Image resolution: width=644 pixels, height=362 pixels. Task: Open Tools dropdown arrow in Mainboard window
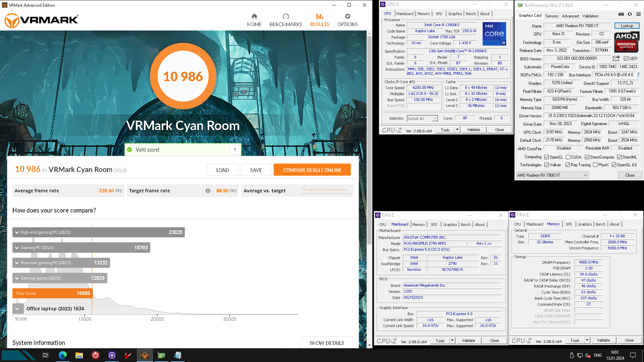[x=452, y=341]
